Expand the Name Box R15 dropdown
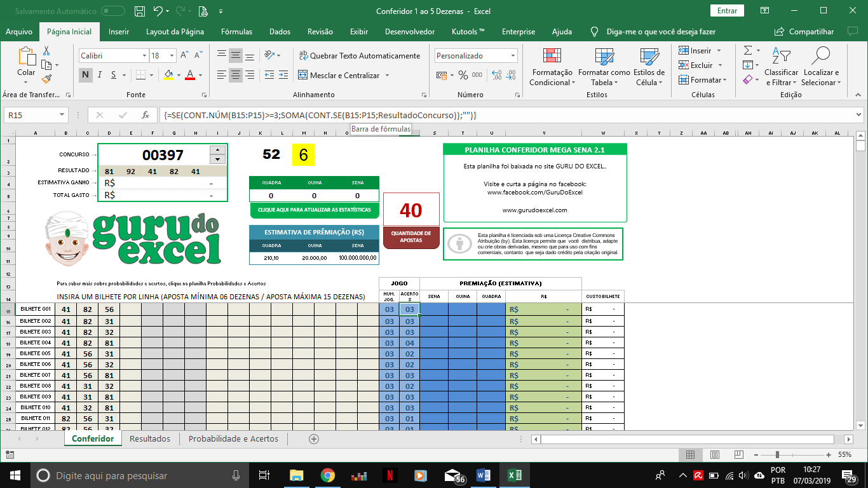The width and height of the screenshot is (868, 488). tap(62, 115)
